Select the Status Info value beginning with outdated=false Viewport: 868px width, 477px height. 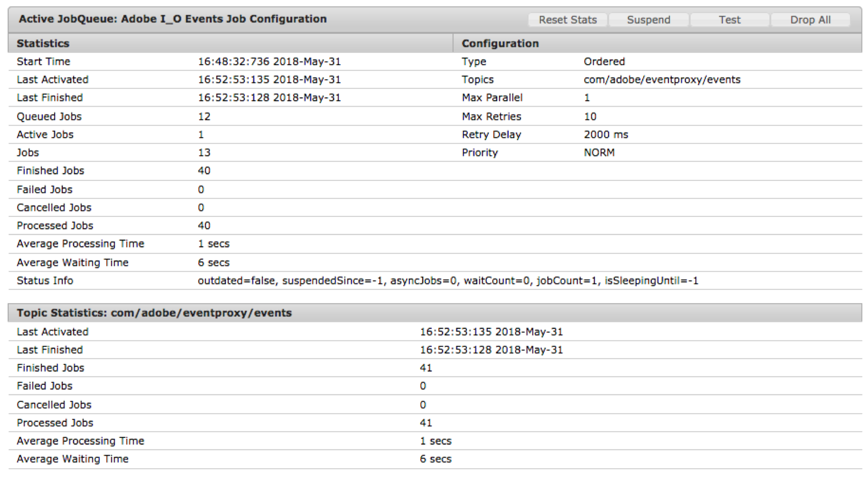pyautogui.click(x=448, y=281)
